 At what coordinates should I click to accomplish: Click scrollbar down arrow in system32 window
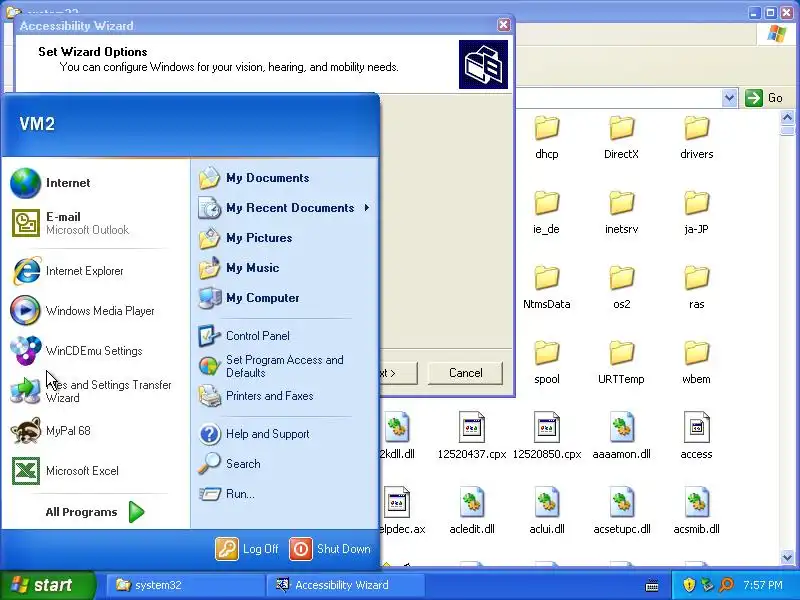point(787,557)
